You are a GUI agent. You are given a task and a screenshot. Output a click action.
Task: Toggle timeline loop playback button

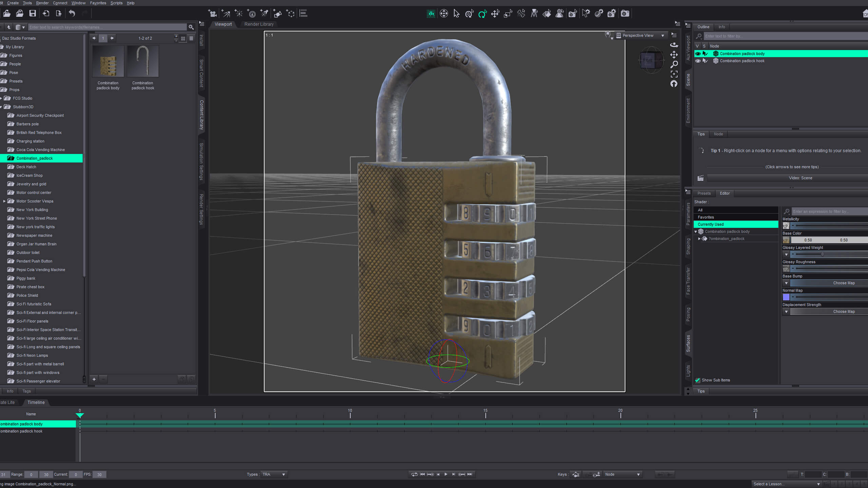tap(414, 474)
